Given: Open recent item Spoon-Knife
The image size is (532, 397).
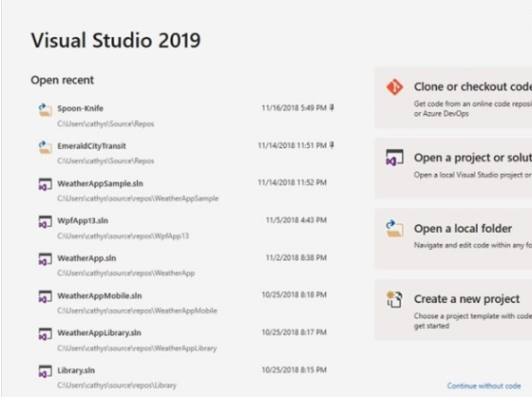Looking at the screenshot, I should pyautogui.click(x=185, y=115).
